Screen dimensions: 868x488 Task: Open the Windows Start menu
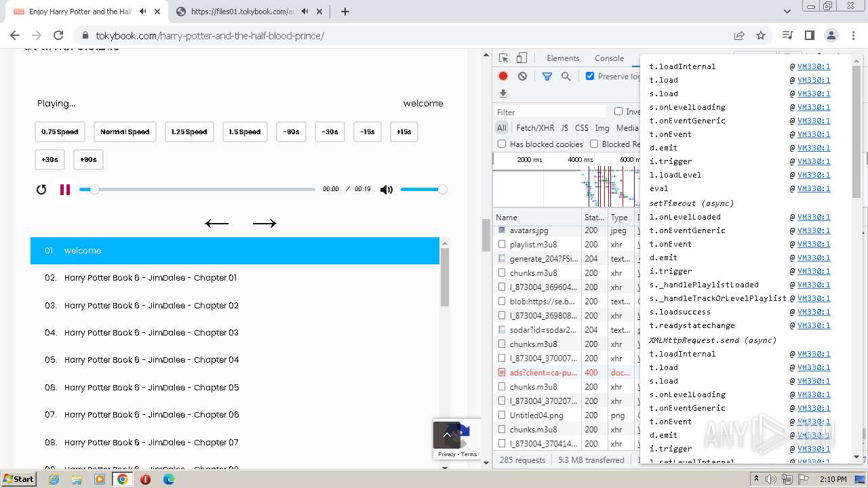pos(18,479)
